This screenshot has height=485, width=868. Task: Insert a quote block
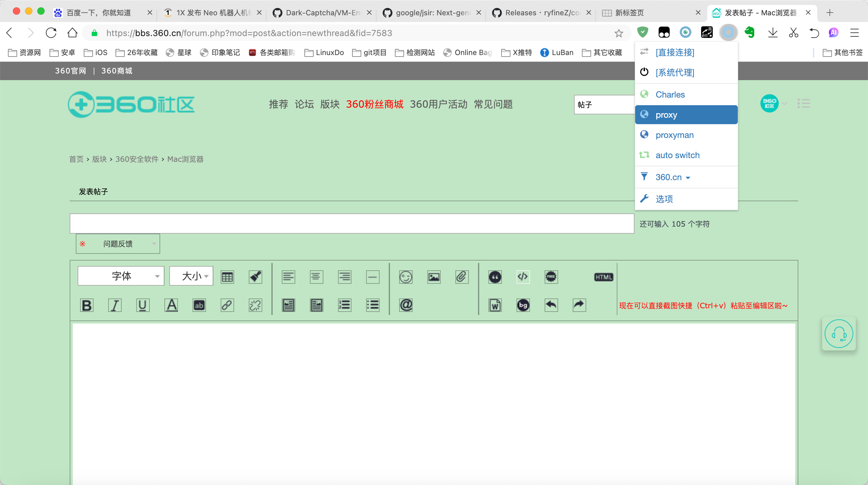tap(495, 277)
